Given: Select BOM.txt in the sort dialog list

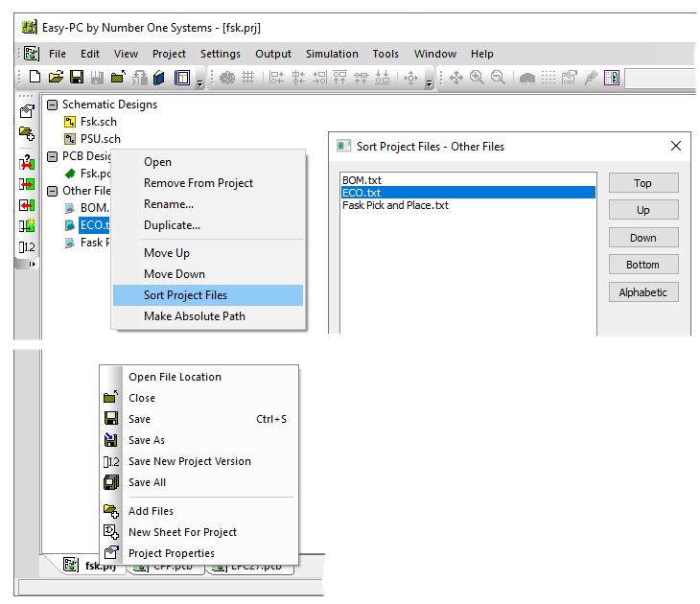Looking at the screenshot, I should 468,180.
